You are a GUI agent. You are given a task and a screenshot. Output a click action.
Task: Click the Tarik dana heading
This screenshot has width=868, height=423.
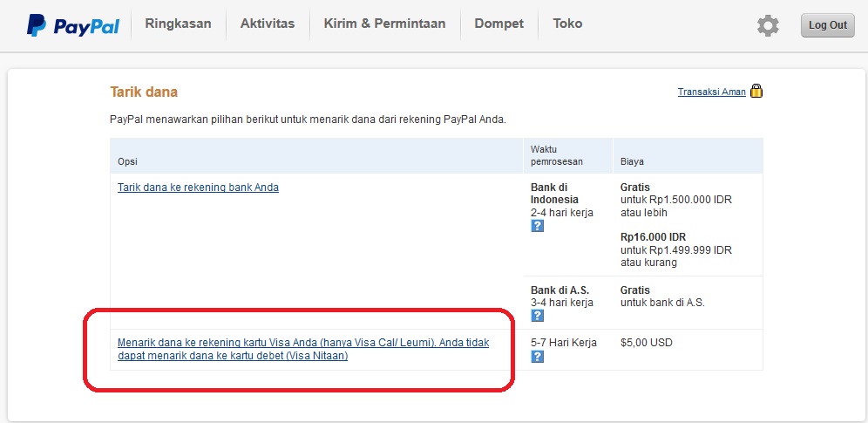(x=144, y=92)
